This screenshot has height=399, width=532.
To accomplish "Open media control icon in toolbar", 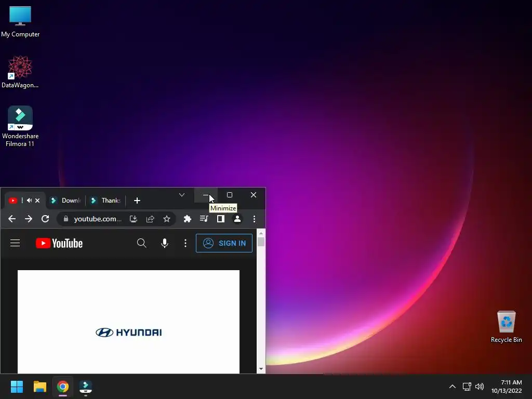I will [204, 219].
